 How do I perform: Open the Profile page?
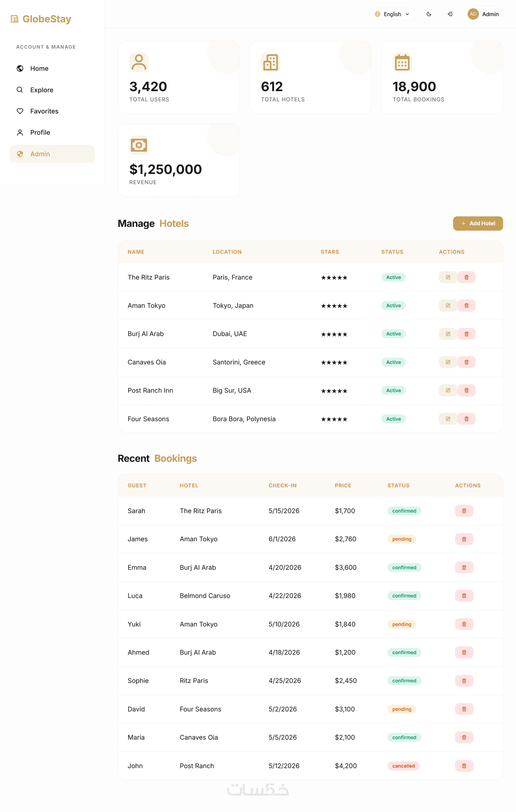pyautogui.click(x=40, y=133)
